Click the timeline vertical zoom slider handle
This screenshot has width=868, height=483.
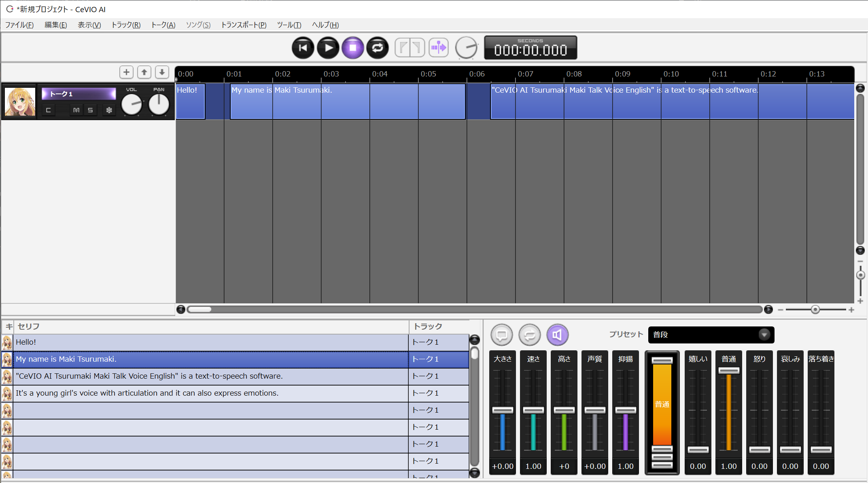[x=860, y=275]
